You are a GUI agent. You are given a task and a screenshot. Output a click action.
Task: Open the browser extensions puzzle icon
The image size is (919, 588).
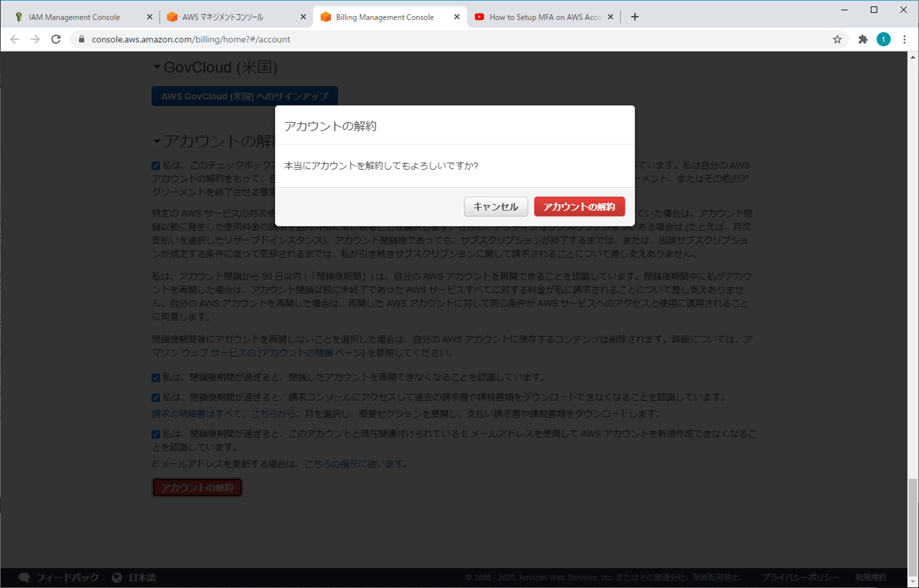click(863, 39)
